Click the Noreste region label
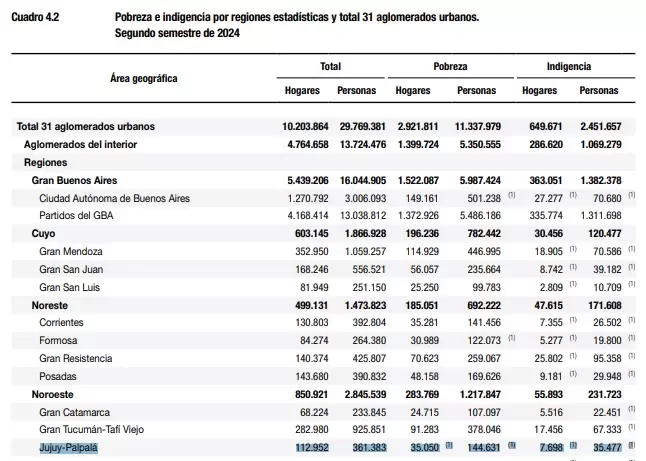Image resolution: width=646 pixels, height=461 pixels. pyautogui.click(x=49, y=305)
